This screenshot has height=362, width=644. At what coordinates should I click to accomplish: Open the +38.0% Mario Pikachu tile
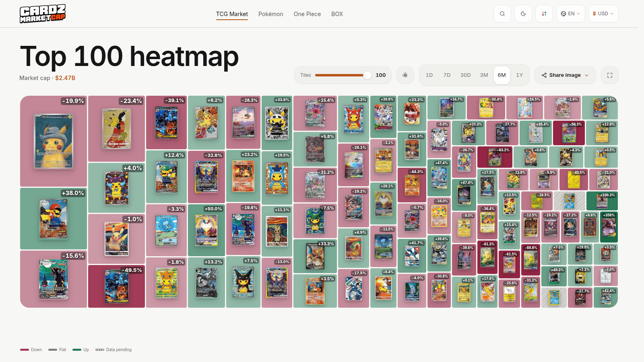(x=54, y=218)
